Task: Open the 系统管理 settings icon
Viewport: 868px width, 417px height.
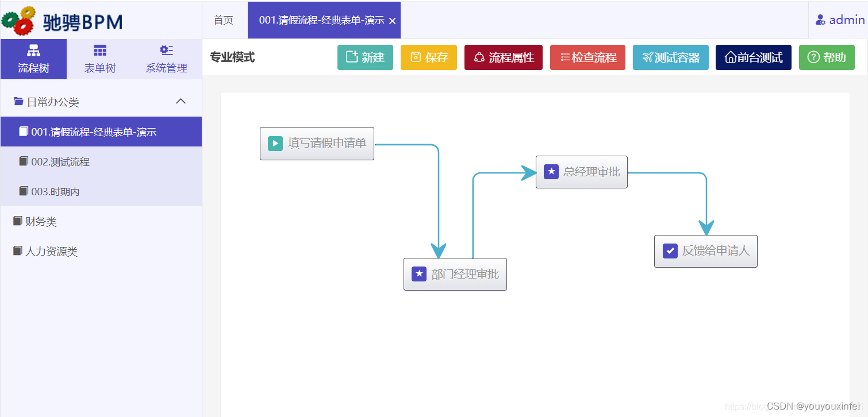Action: coord(166,52)
